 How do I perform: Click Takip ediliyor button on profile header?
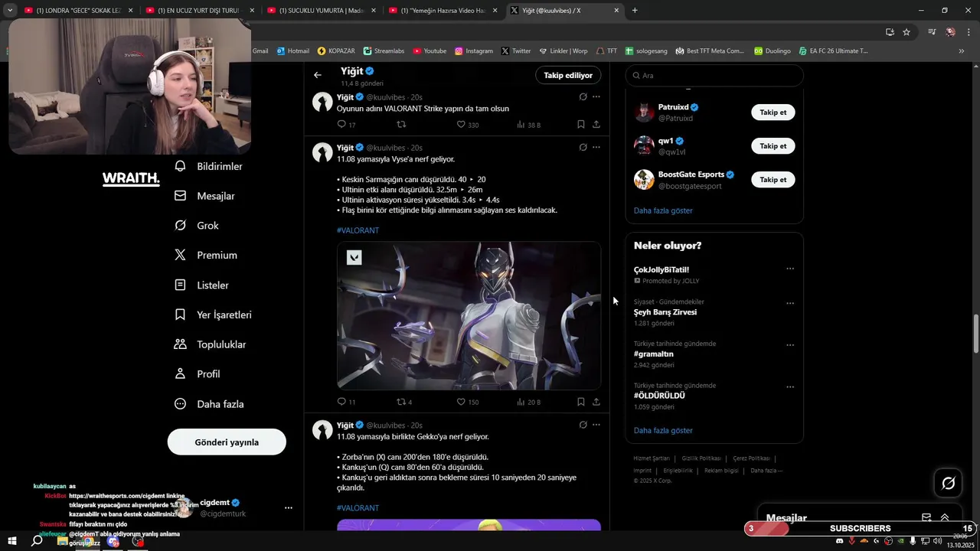click(568, 75)
